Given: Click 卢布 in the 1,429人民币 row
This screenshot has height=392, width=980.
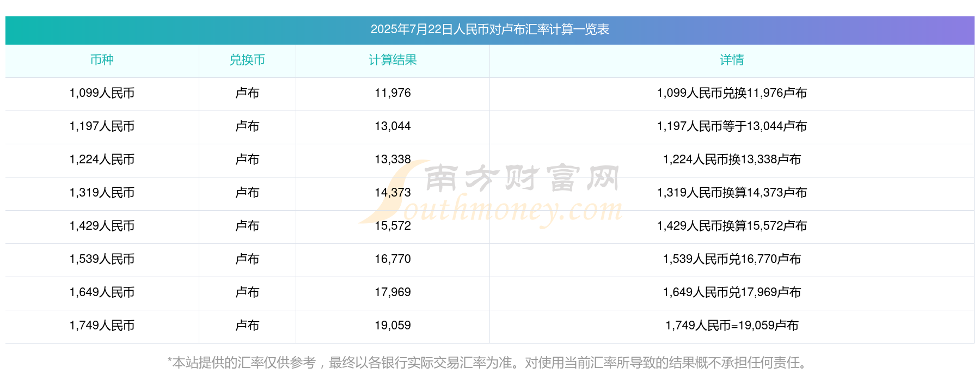Looking at the screenshot, I should (247, 226).
